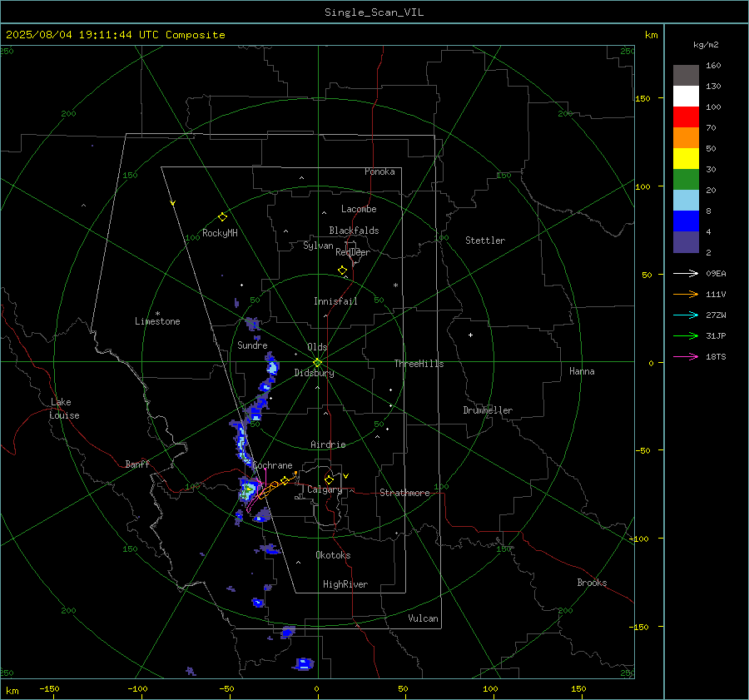Click the Olds town label
The image size is (749, 700).
(x=317, y=347)
